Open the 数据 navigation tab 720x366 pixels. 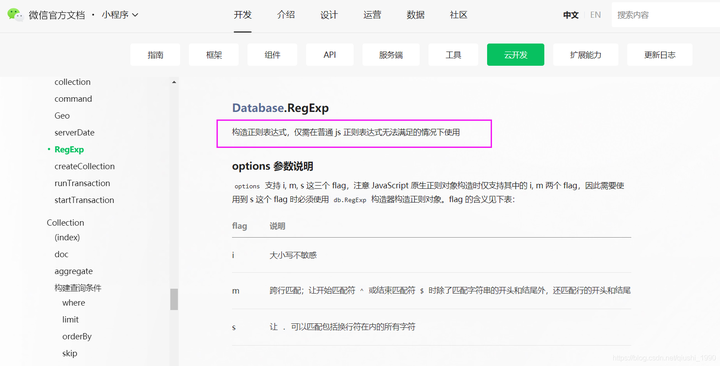[415, 15]
